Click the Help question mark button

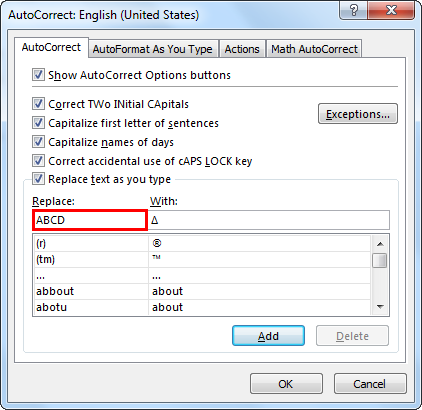coord(354,11)
